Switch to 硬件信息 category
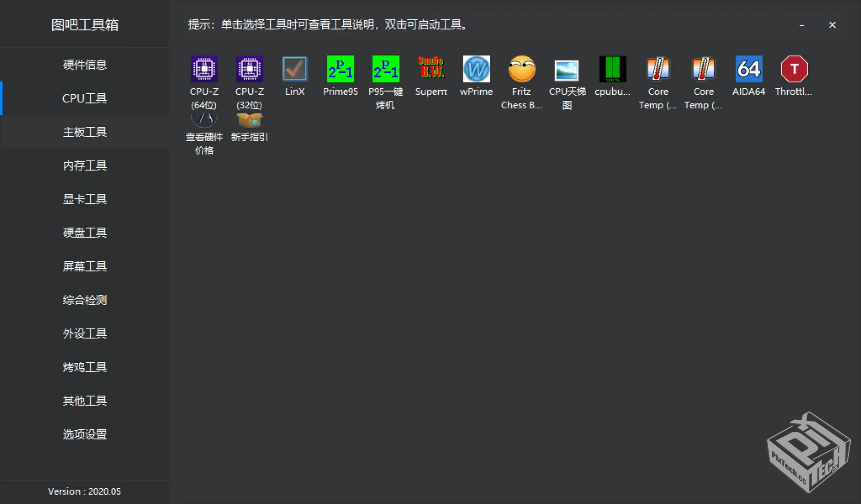Image resolution: width=861 pixels, height=504 pixels. click(x=84, y=65)
